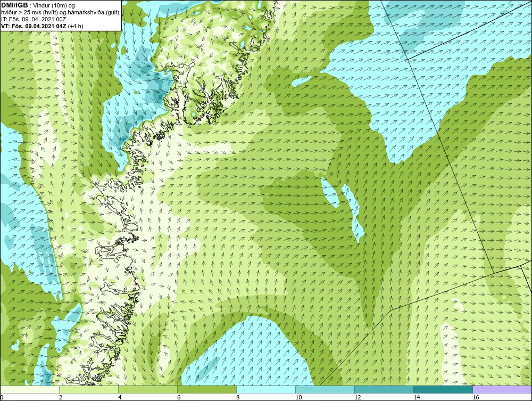This screenshot has width=532, height=401.
Task: Click the purple above-16 m/s legend swatch
Action: pyautogui.click(x=502, y=389)
